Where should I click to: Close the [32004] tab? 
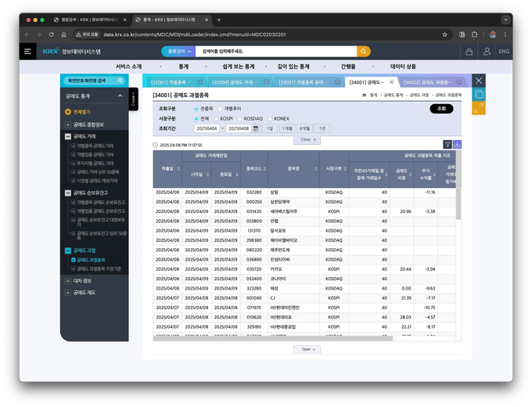coord(266,82)
